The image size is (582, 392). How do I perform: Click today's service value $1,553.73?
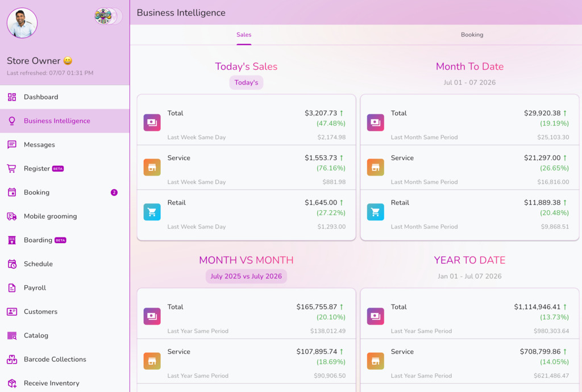[321, 158]
